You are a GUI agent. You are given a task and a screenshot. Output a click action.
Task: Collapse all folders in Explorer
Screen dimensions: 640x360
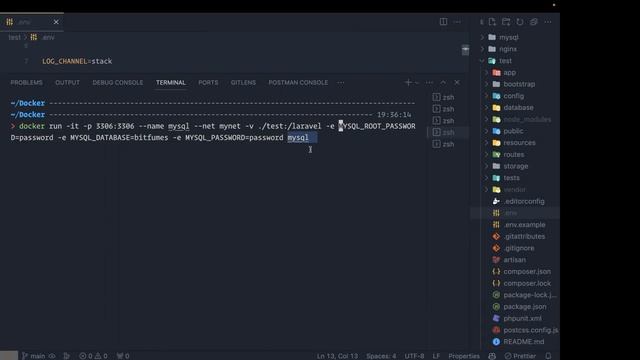(533, 22)
